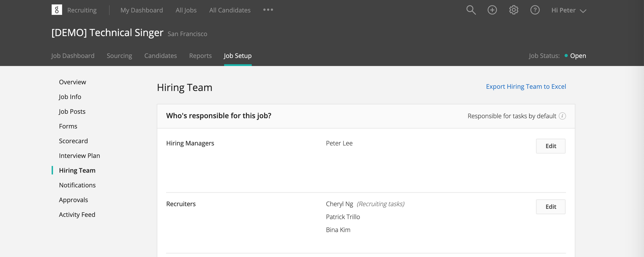Go to the Sourcing tab
Image resolution: width=644 pixels, height=257 pixels.
coord(119,56)
